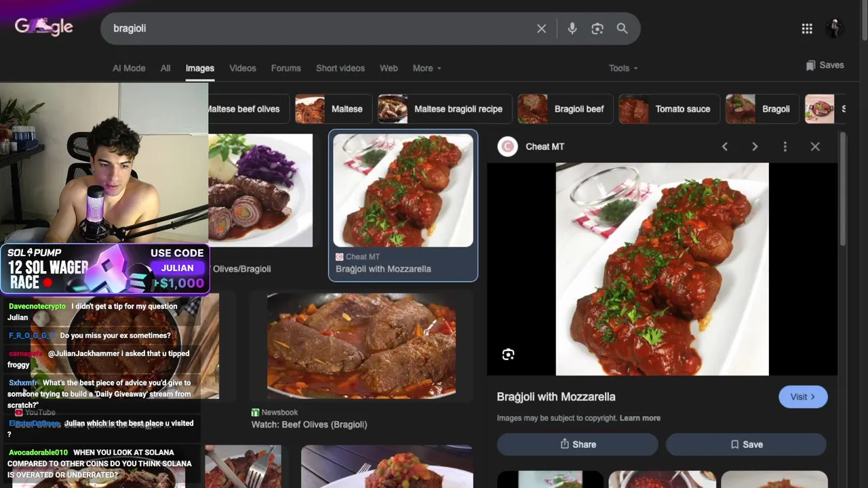Click Watch: Beef Olives (Bragioli) caption

point(309,424)
